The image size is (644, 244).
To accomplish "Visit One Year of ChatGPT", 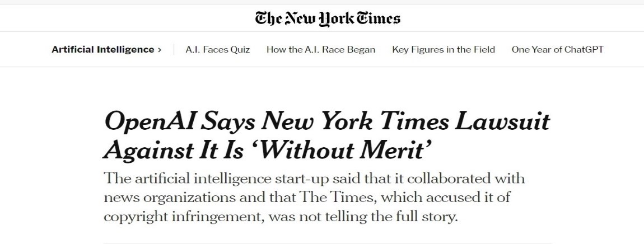I will tap(557, 49).
